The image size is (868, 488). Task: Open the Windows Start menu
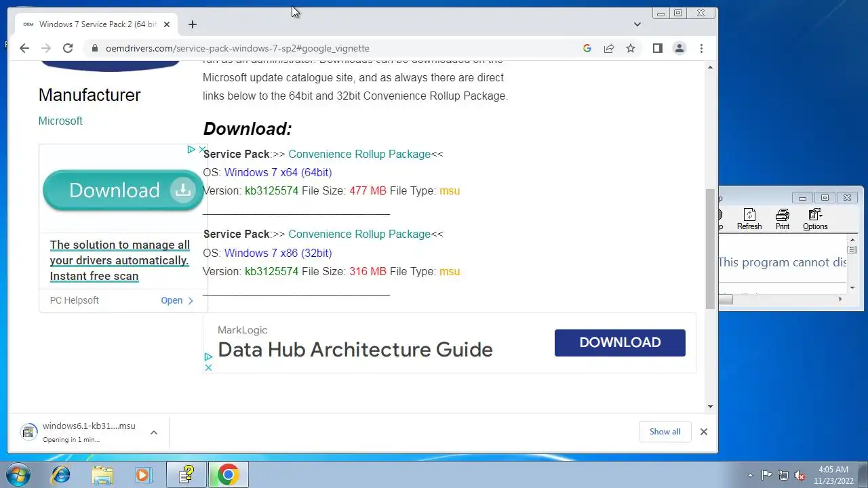[x=19, y=474]
